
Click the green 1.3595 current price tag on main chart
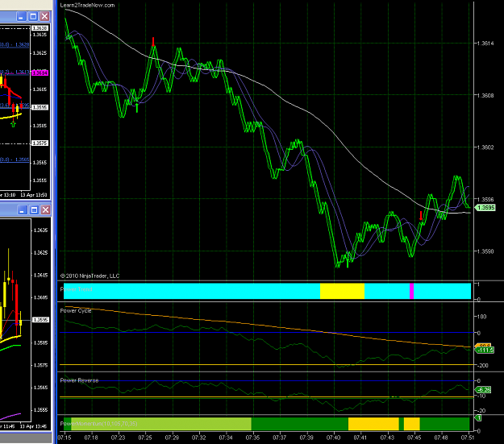(x=485, y=208)
